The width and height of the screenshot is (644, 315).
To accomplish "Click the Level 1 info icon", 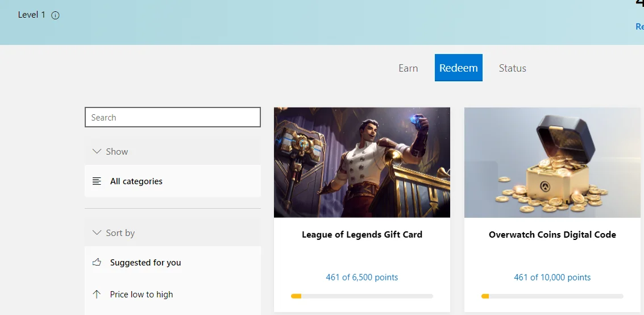I will [56, 15].
